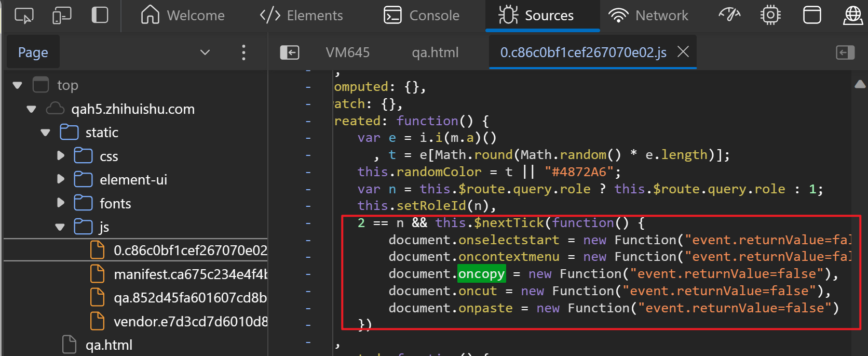Toggle the debugger sidebar on the right
The width and height of the screenshot is (868, 356).
845,52
